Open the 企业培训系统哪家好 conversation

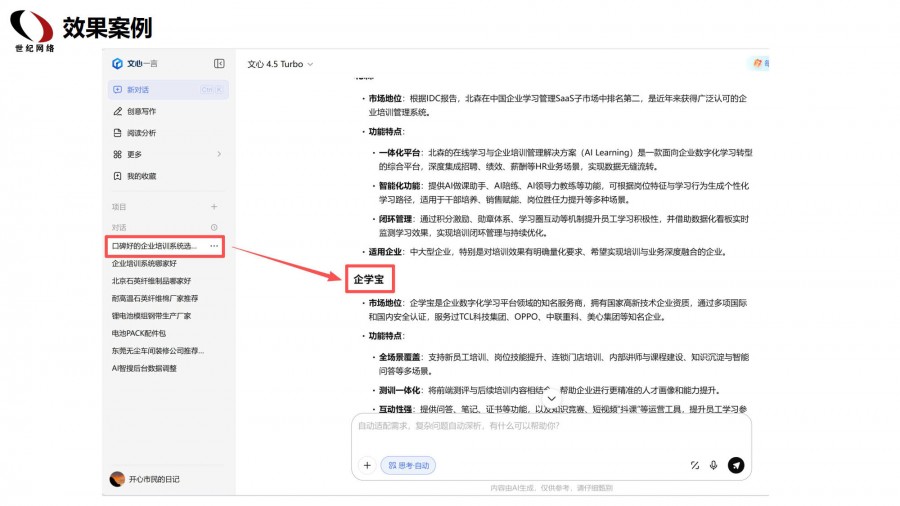point(144,263)
